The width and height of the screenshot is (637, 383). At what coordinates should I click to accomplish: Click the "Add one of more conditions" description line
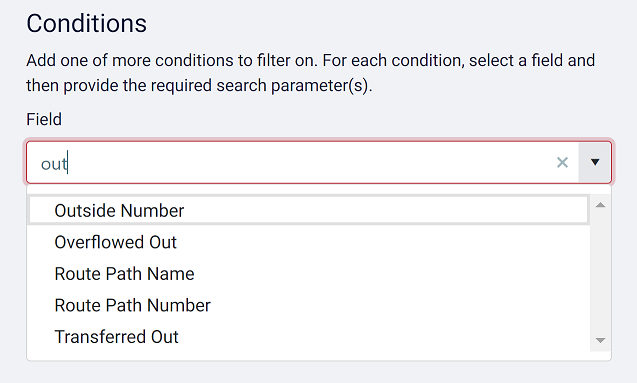point(310,61)
